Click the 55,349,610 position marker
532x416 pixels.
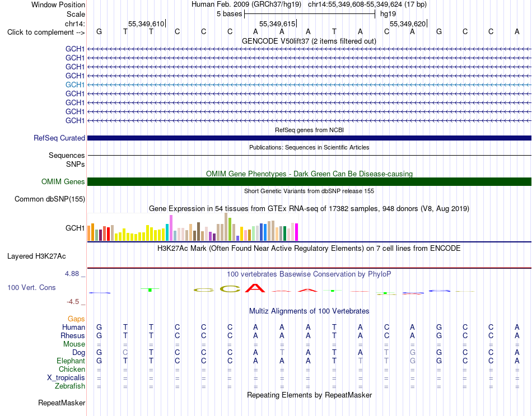[x=146, y=24]
